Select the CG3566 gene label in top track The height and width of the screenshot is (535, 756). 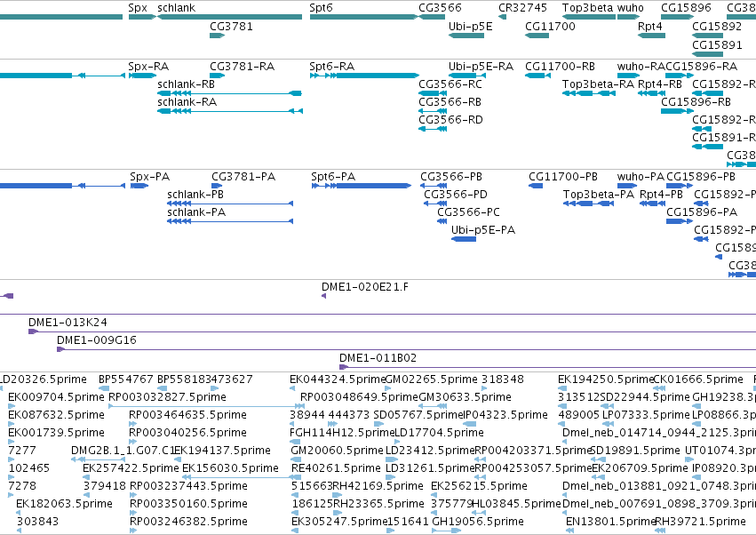[440, 8]
